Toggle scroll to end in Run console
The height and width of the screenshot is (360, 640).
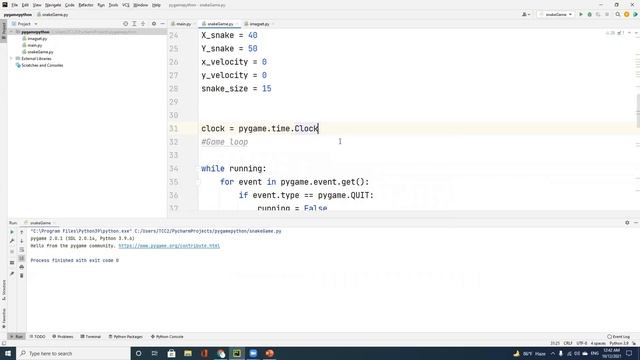click(22, 258)
